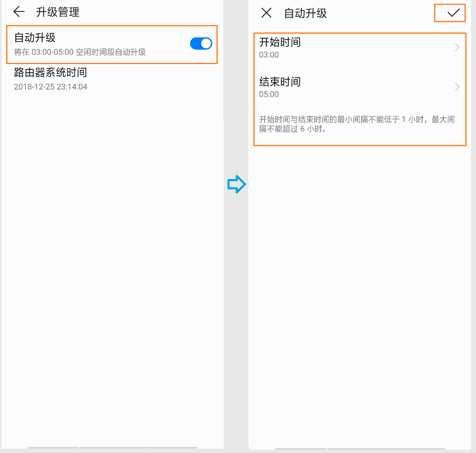The height and width of the screenshot is (453, 476).
Task: Select the 05:00 end time value
Action: (269, 94)
